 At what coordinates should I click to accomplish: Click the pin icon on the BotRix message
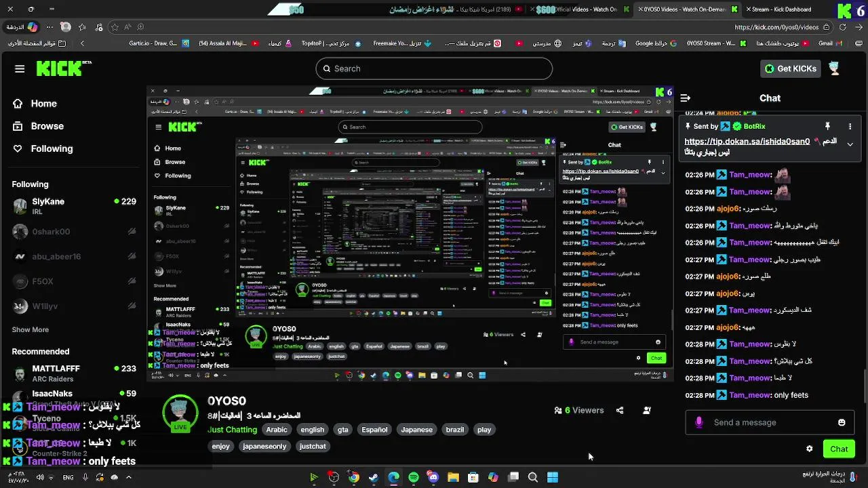coord(827,126)
